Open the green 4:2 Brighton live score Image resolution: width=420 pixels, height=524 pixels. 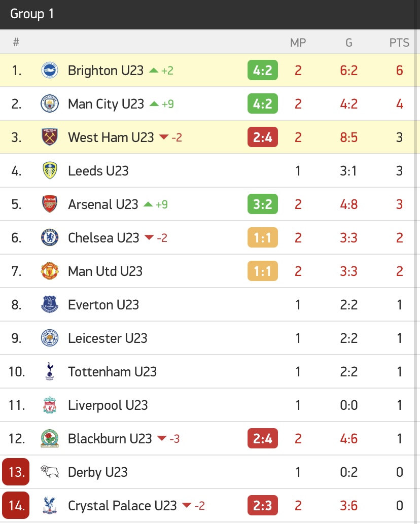point(263,70)
